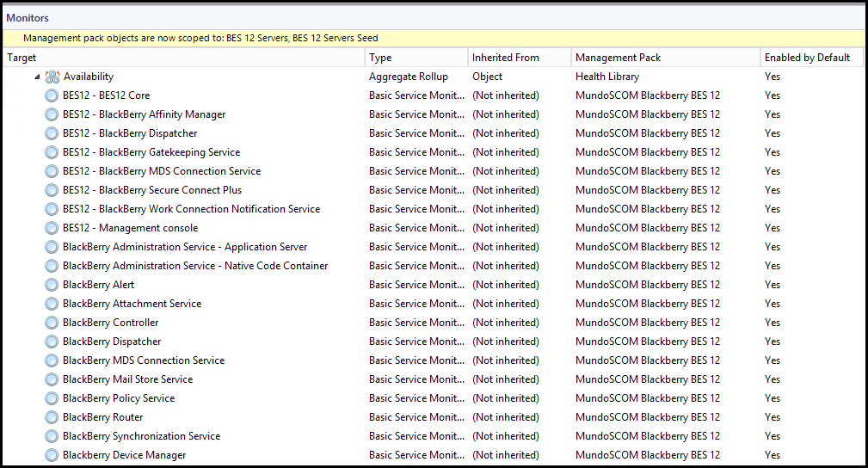Select the BlackBerry Router monitor name

pyautogui.click(x=103, y=417)
